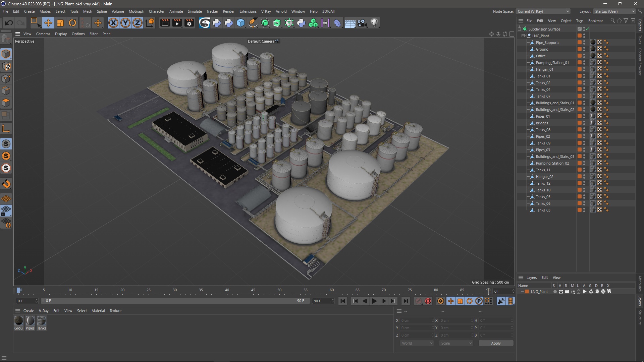644x362 pixels.
Task: Add a Light object
Action: 374,23
